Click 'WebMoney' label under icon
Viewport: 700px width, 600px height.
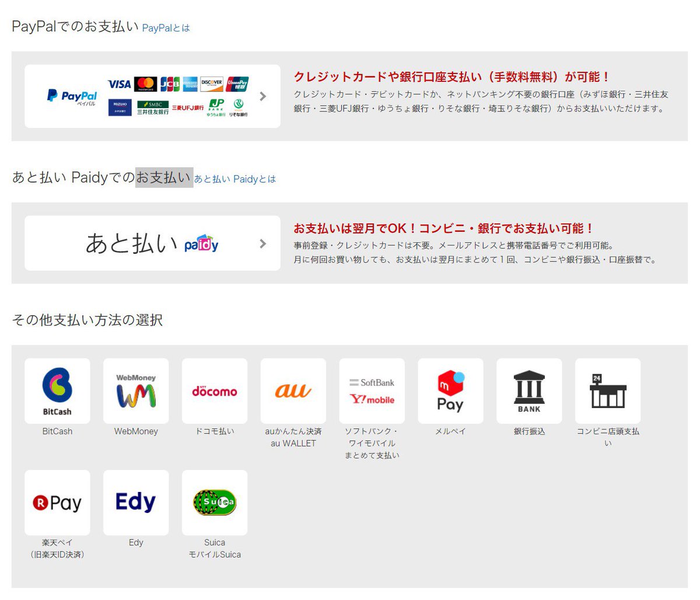pos(136,431)
